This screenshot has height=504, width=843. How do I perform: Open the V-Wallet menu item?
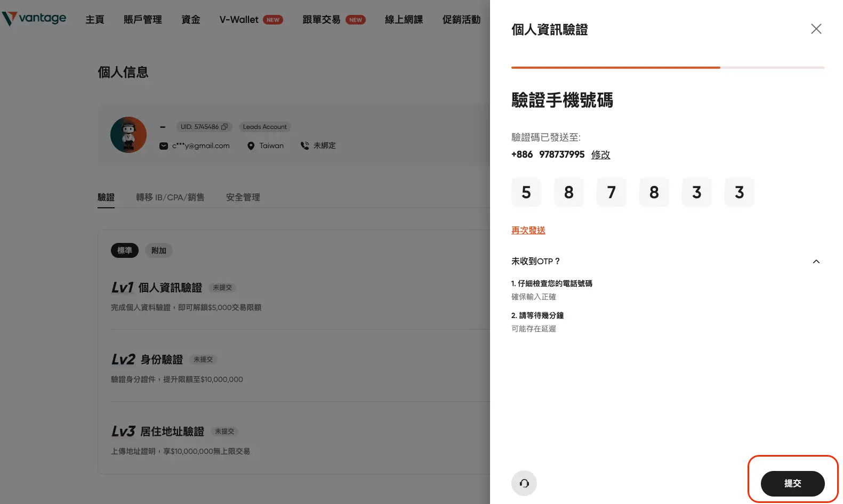(239, 20)
